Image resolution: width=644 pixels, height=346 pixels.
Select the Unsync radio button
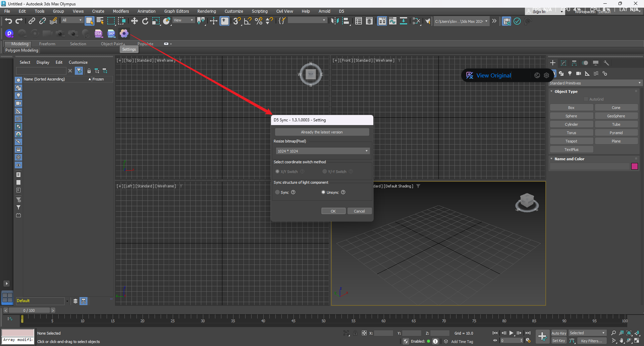(x=323, y=192)
